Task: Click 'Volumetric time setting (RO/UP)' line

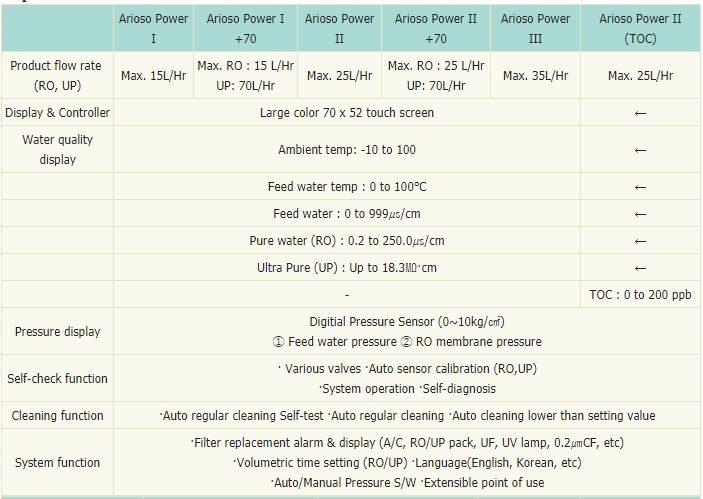Action: [x=407, y=462]
